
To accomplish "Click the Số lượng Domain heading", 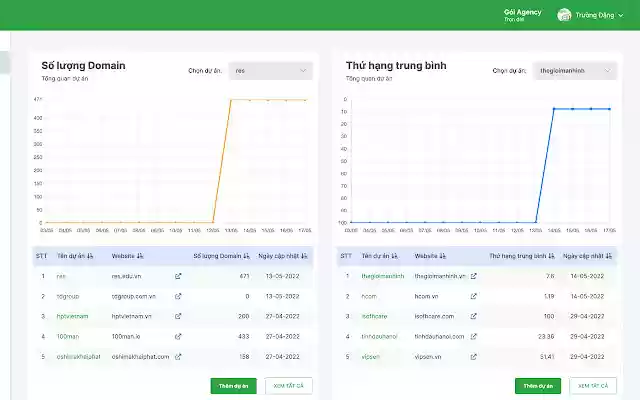I will point(83,66).
